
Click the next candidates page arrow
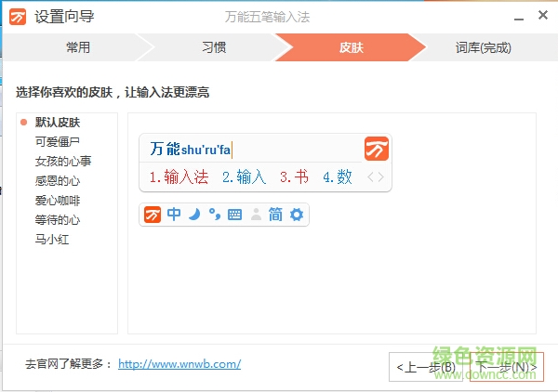coord(380,177)
